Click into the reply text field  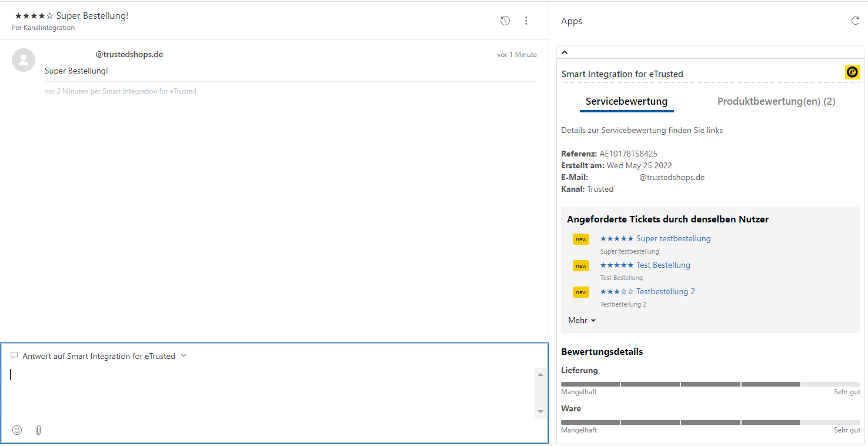coord(271,391)
